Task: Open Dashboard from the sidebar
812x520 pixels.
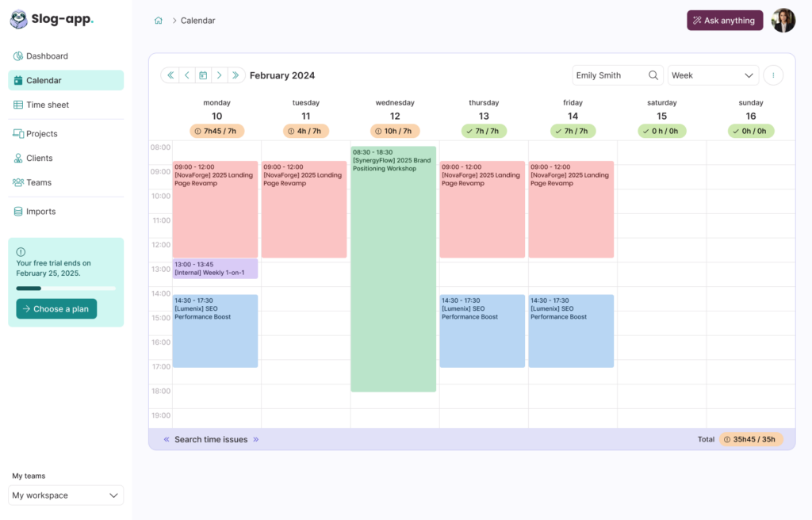Action: (47, 56)
